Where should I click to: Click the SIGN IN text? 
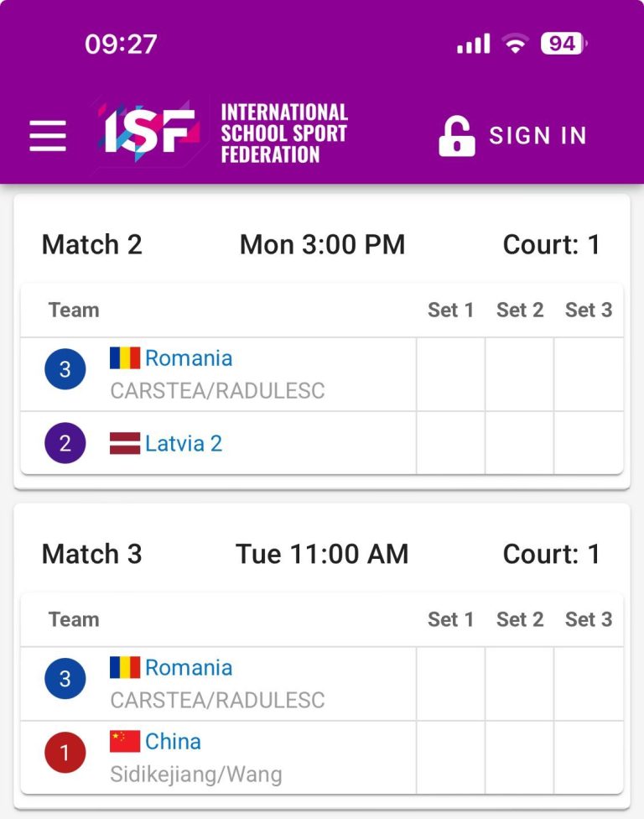click(538, 136)
